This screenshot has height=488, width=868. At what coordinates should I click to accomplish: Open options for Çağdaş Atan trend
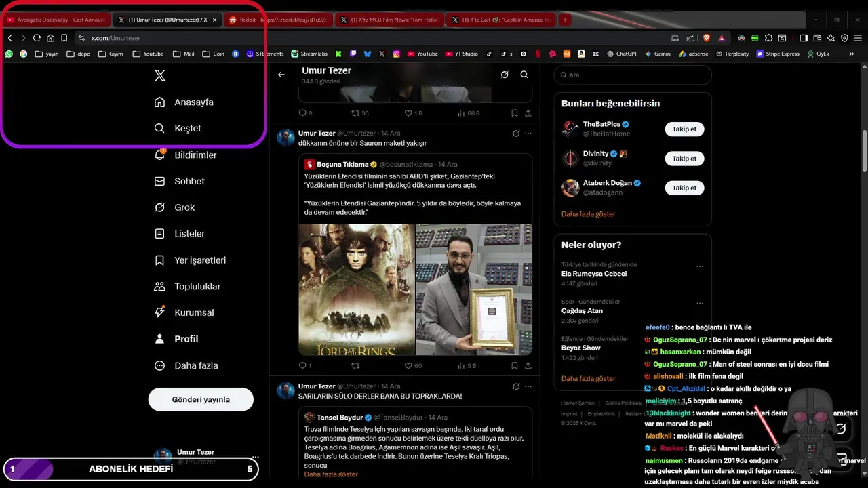(x=700, y=303)
